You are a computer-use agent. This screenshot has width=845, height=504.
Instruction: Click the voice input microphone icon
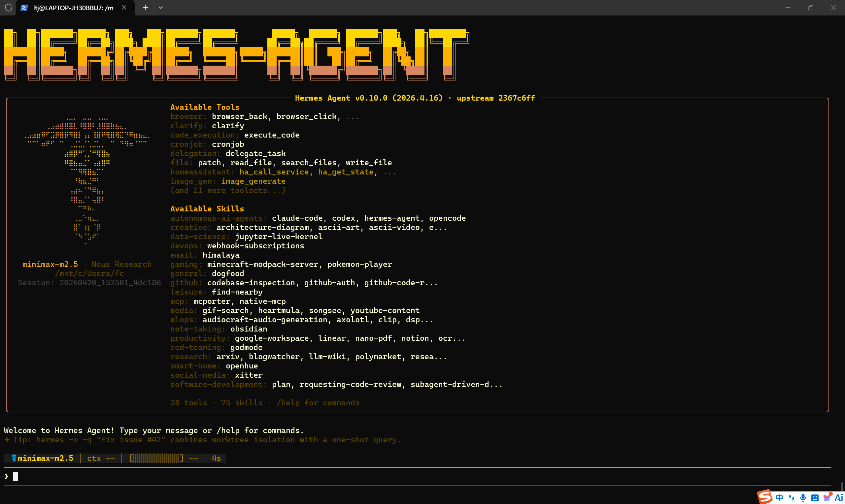click(x=803, y=498)
